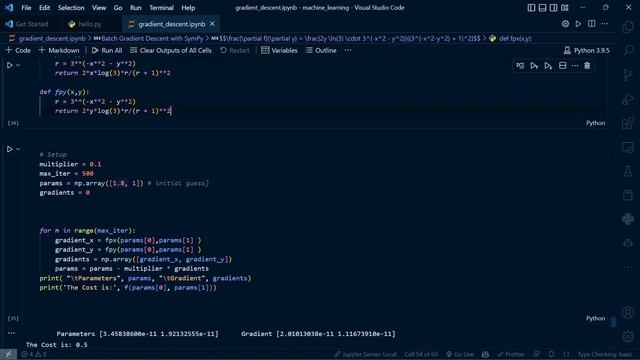Open the Edit menu
This screenshot has height=360, width=640.
pyautogui.click(x=44, y=8)
